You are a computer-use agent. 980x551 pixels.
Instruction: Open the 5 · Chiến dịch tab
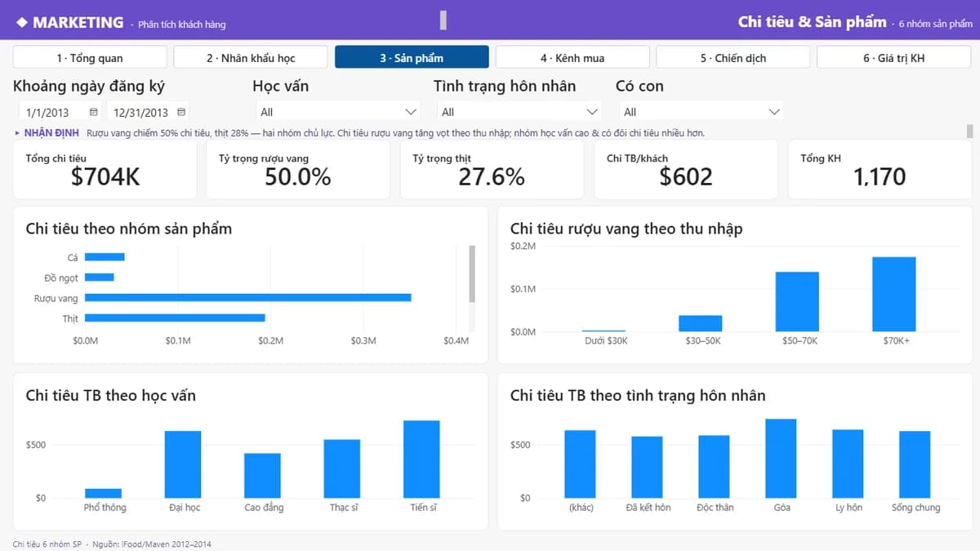pyautogui.click(x=733, y=58)
